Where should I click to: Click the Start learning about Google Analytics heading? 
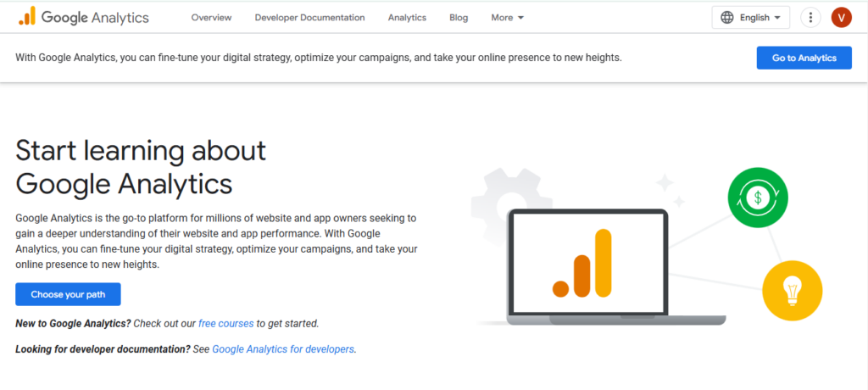click(x=141, y=166)
